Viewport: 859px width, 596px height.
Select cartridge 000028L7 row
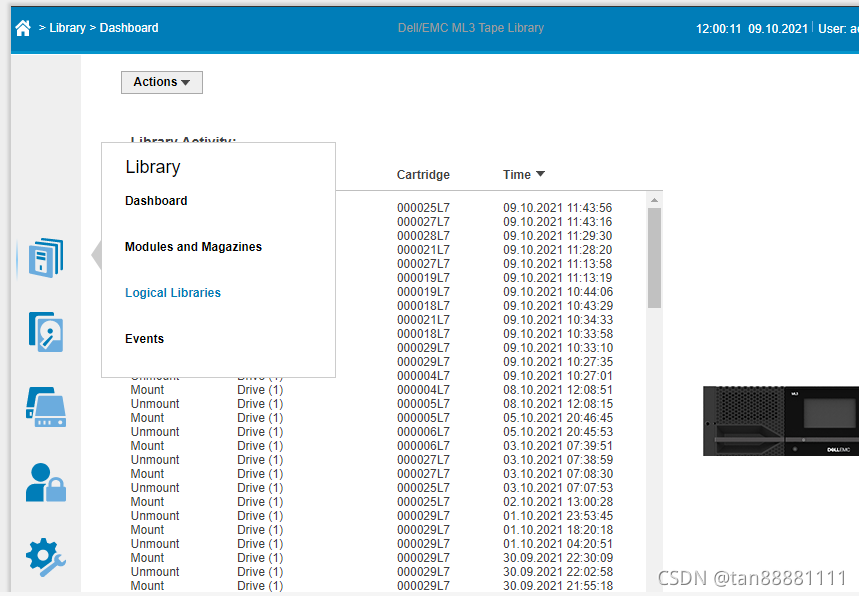tap(423, 236)
